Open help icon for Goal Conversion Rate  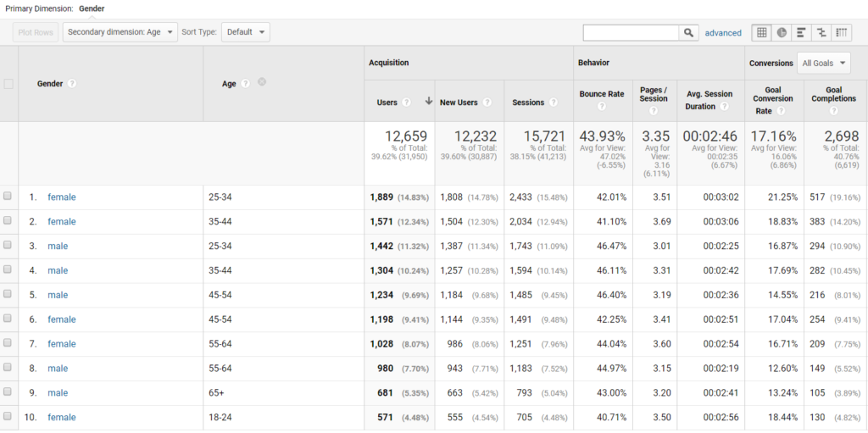[781, 111]
